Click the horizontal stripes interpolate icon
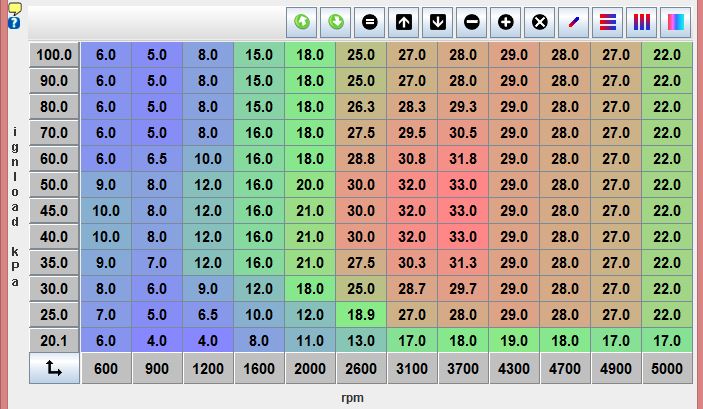 (608, 21)
